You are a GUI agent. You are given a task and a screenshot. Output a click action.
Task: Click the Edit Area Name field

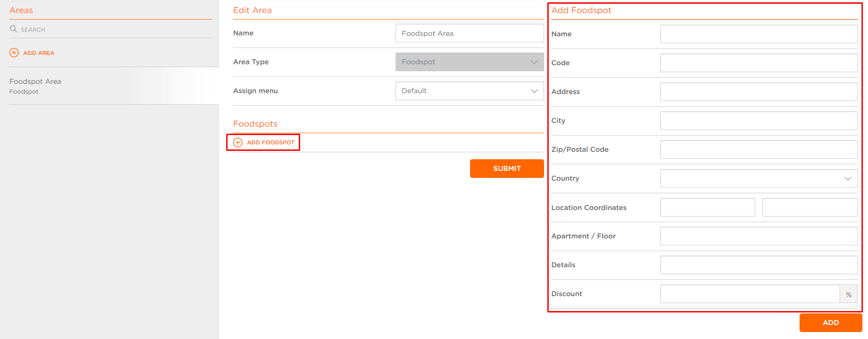(470, 33)
